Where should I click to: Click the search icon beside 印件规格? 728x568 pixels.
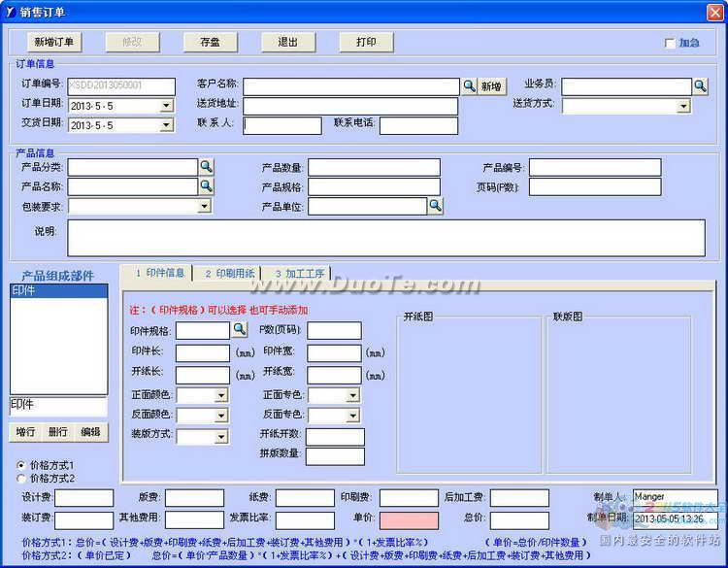(239, 331)
